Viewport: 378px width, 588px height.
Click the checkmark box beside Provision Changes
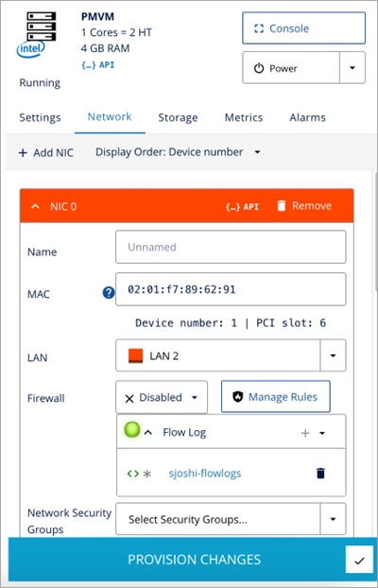click(x=359, y=560)
